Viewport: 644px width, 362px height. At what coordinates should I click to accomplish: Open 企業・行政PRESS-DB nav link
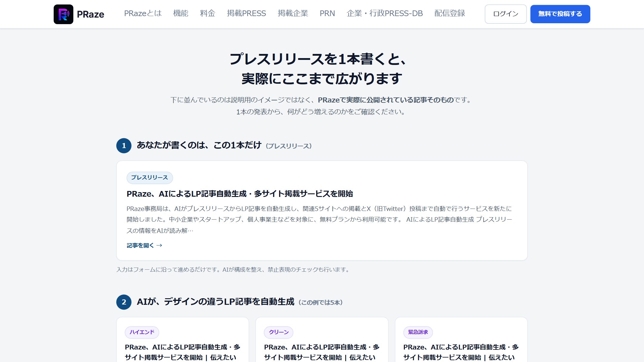click(x=385, y=13)
